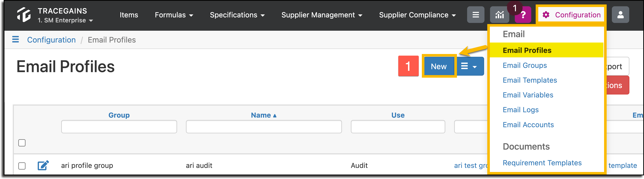Toggle the sidebar menu beside breadcrumb
Viewport: 644px width, 179px height.
[16, 40]
